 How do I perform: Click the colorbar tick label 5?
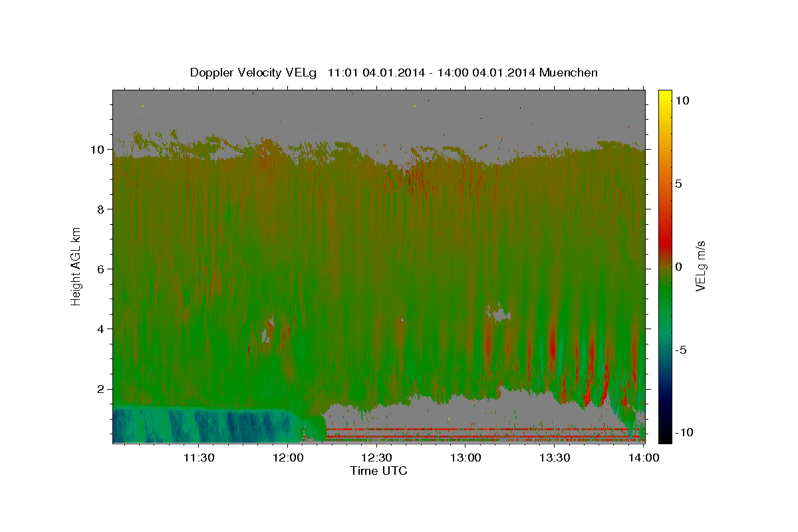pos(678,184)
